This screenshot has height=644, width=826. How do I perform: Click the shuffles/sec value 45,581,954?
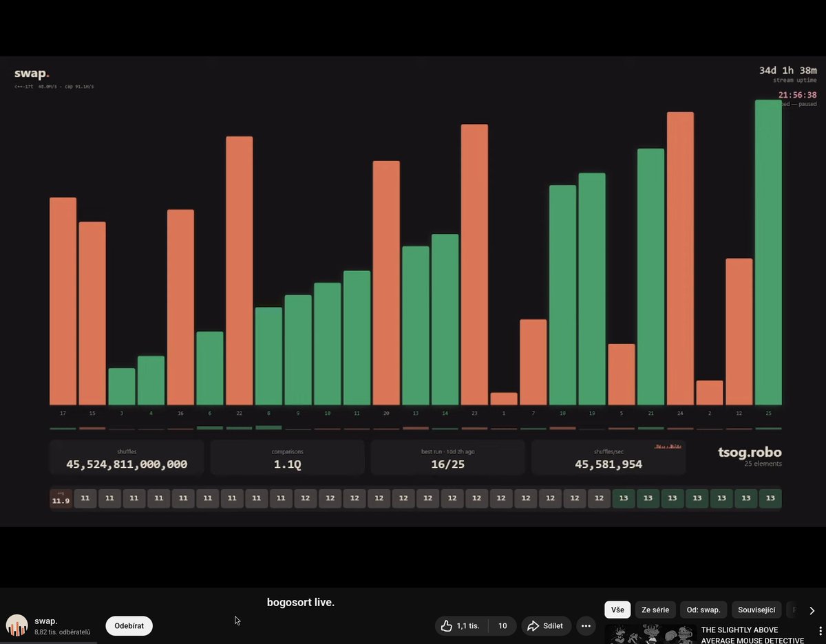click(608, 464)
